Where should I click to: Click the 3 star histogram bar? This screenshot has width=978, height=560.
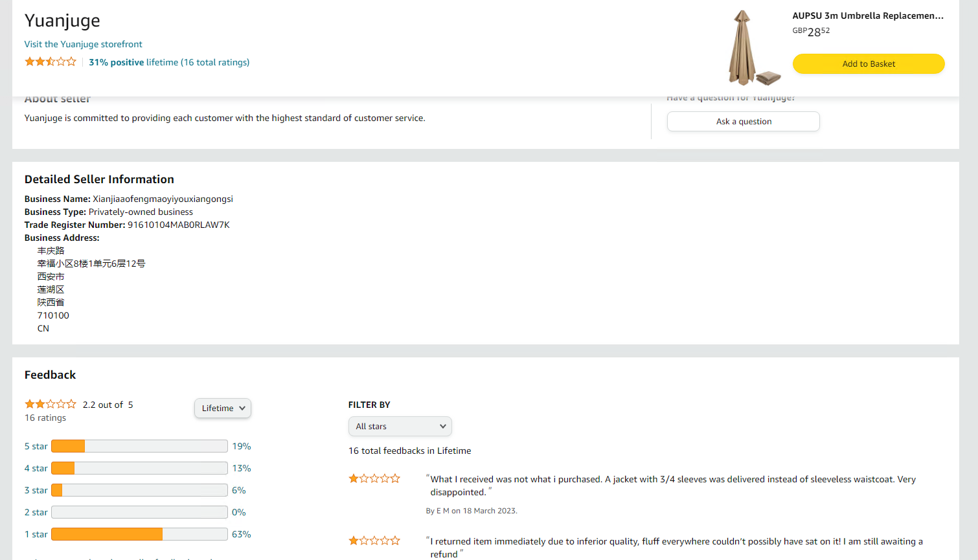coord(139,490)
